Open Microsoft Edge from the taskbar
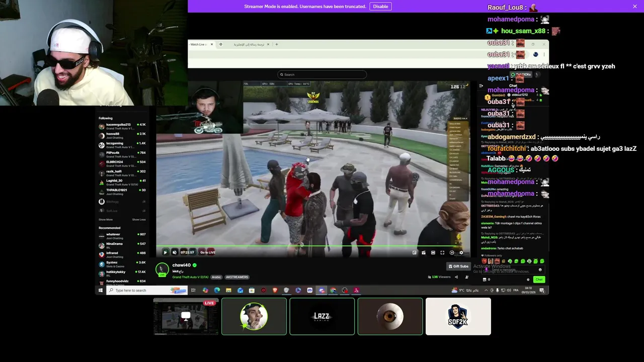 tap(217, 290)
